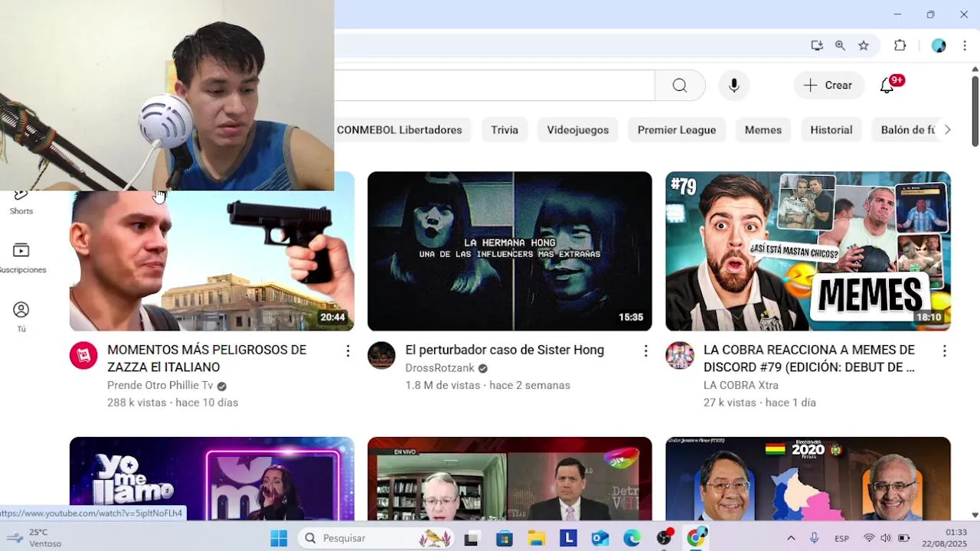Image resolution: width=980 pixels, height=551 pixels.
Task: Open DrossRotzank channel link
Action: [440, 368]
